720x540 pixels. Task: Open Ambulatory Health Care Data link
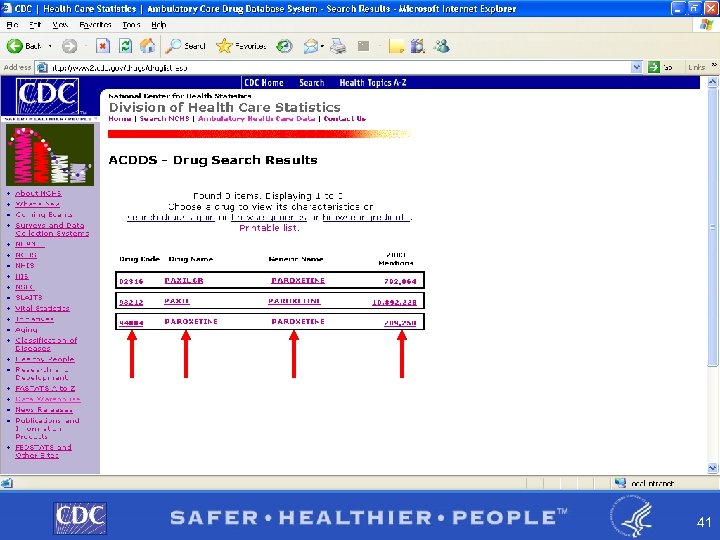tap(257, 118)
